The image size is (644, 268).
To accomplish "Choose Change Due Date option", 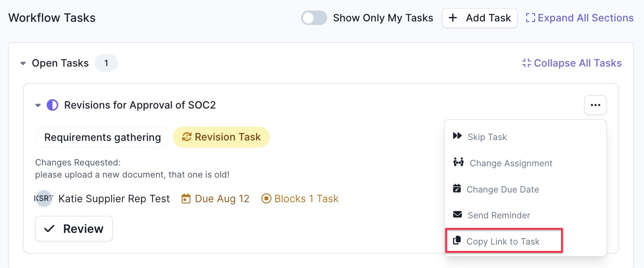I will coord(503,189).
